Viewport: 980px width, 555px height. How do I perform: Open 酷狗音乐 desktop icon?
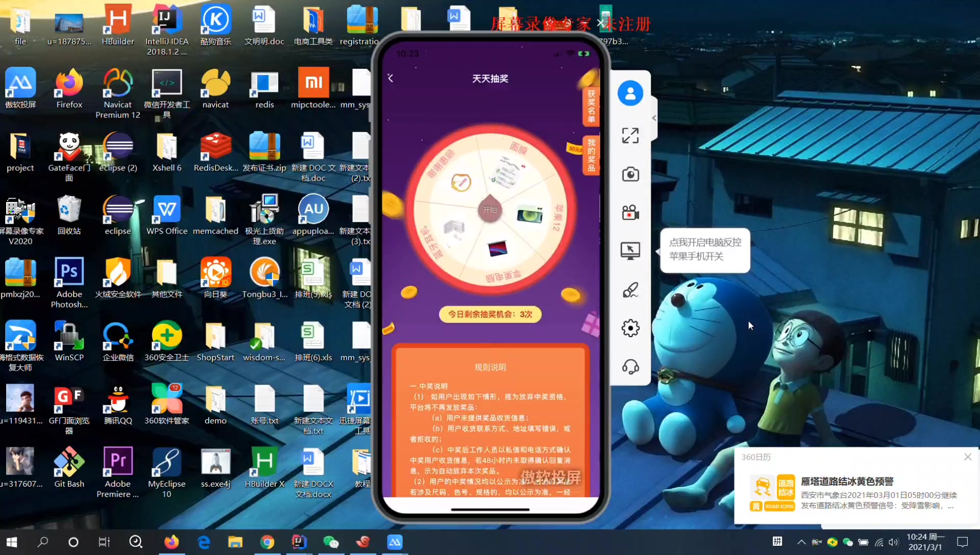(x=216, y=26)
